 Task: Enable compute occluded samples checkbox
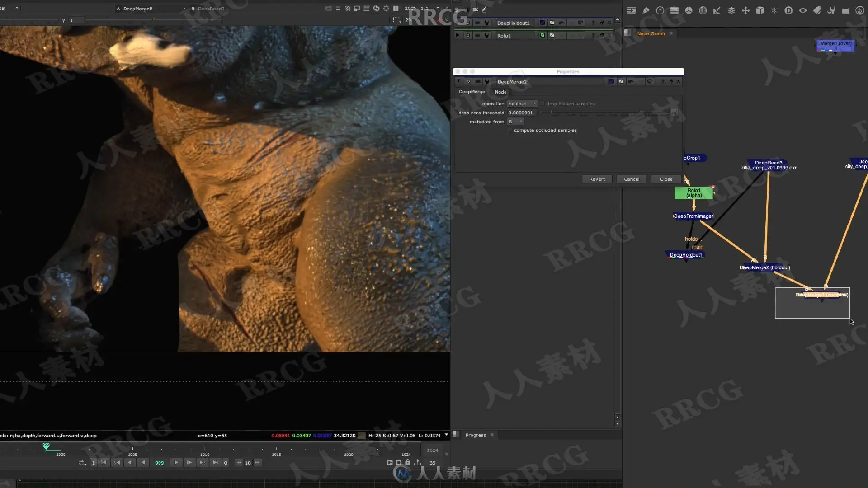click(x=509, y=130)
